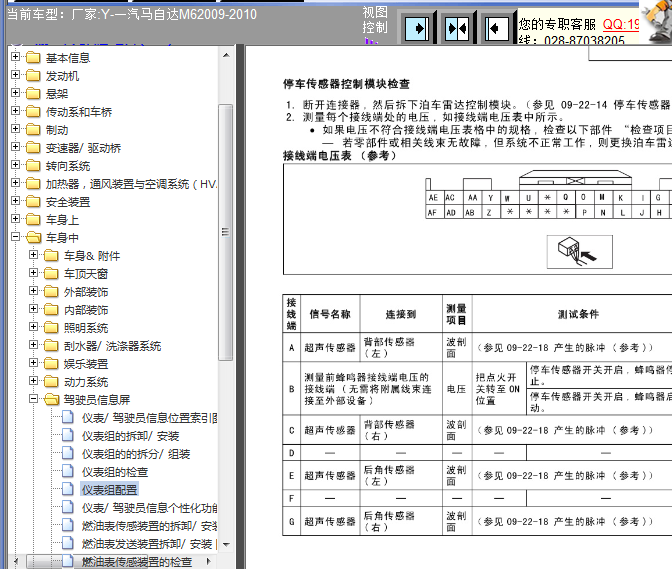Click the expand-right-pane view control button
672x569 pixels.
click(417, 29)
